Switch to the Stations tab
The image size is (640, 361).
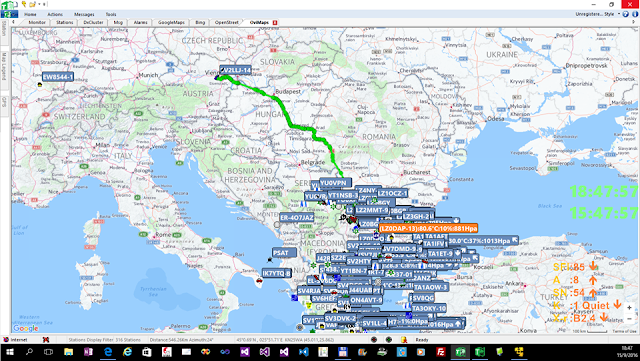[64, 22]
